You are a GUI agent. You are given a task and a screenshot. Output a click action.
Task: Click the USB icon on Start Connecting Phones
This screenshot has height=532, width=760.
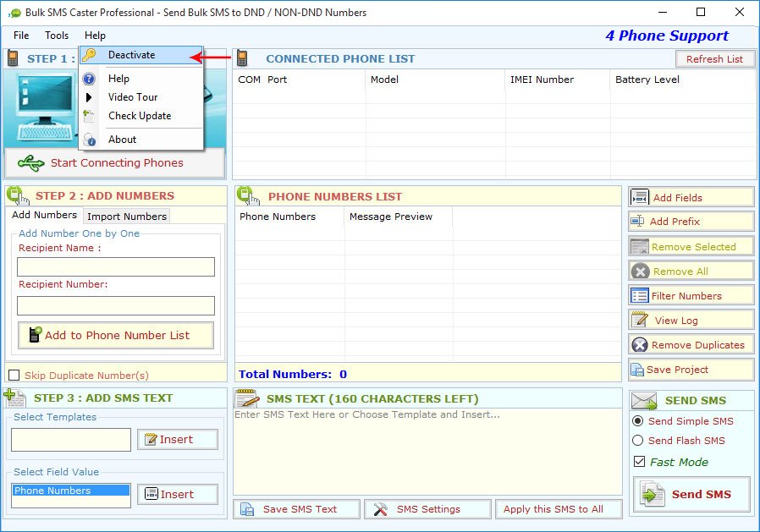[x=31, y=163]
